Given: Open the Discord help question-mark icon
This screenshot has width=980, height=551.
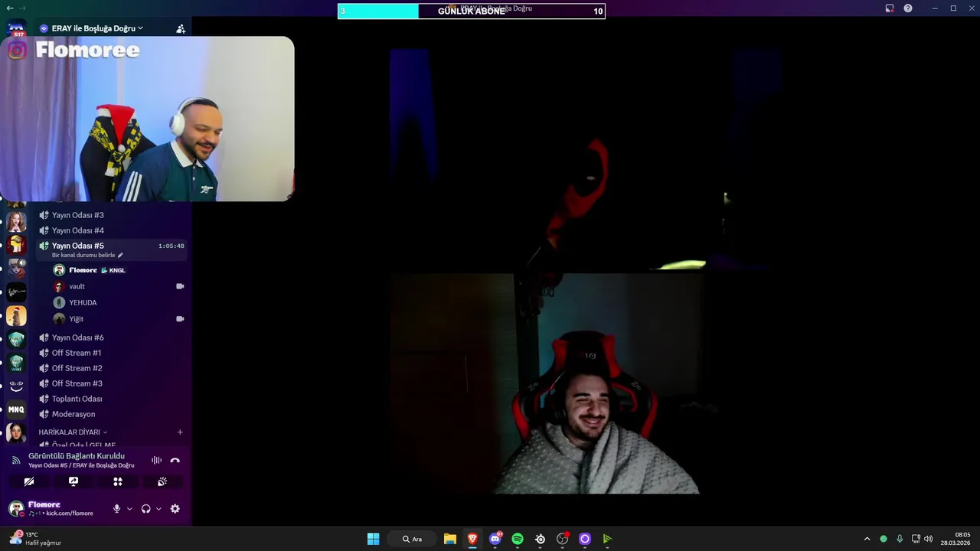Looking at the screenshot, I should coord(908,8).
